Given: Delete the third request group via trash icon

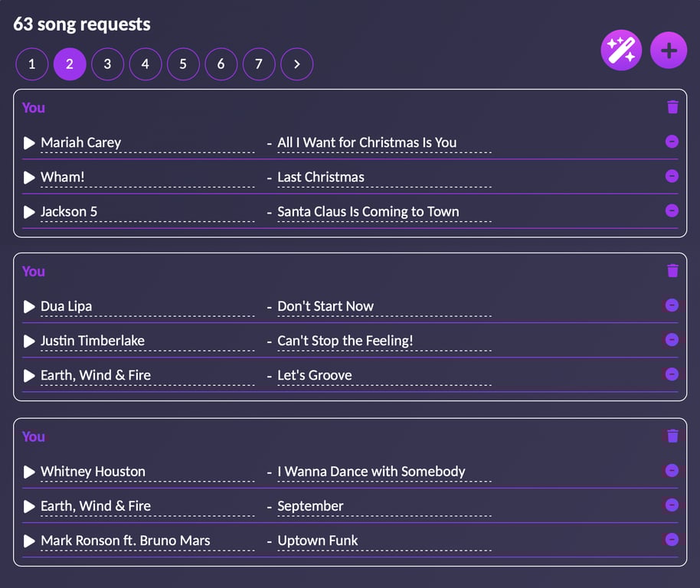Looking at the screenshot, I should 672,436.
